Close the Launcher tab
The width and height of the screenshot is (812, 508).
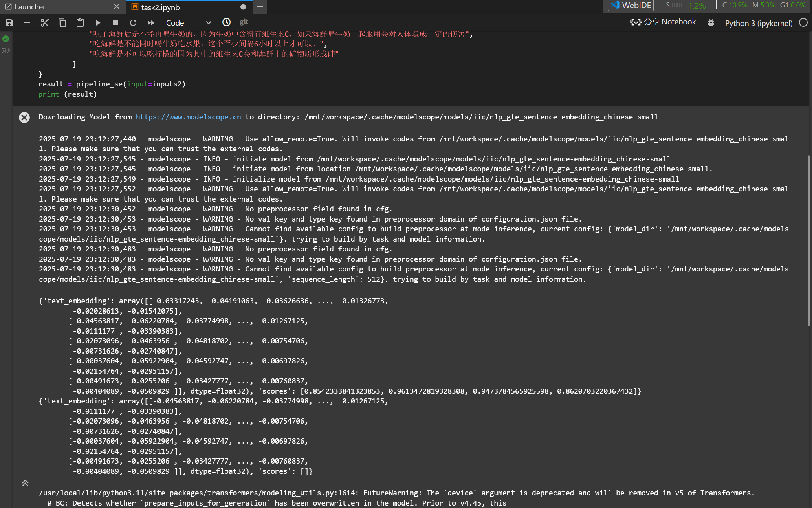(x=117, y=6)
